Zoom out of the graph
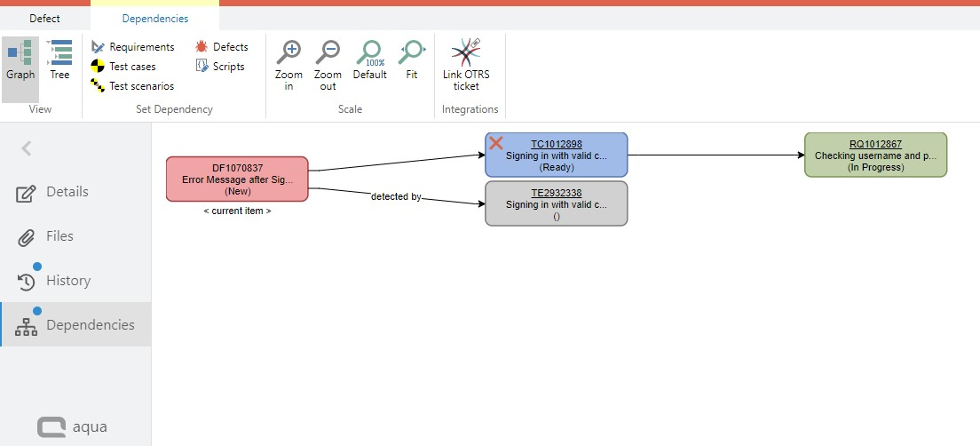The image size is (980, 446). (328, 65)
